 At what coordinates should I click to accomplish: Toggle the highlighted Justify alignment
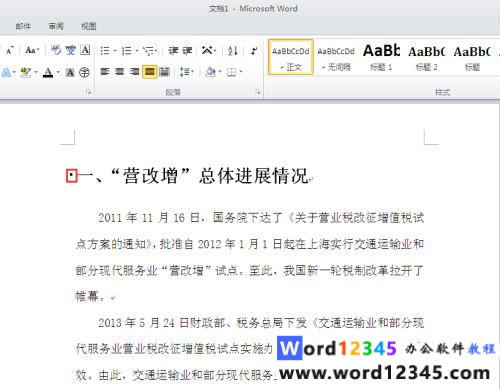[150, 72]
